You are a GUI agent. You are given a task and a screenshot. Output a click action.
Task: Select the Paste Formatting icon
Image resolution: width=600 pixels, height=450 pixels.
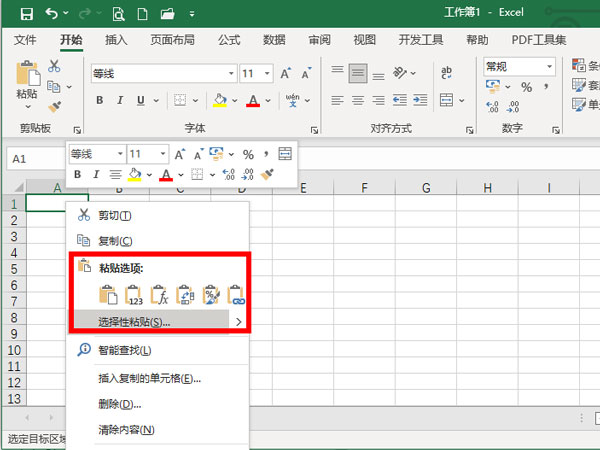click(x=211, y=295)
